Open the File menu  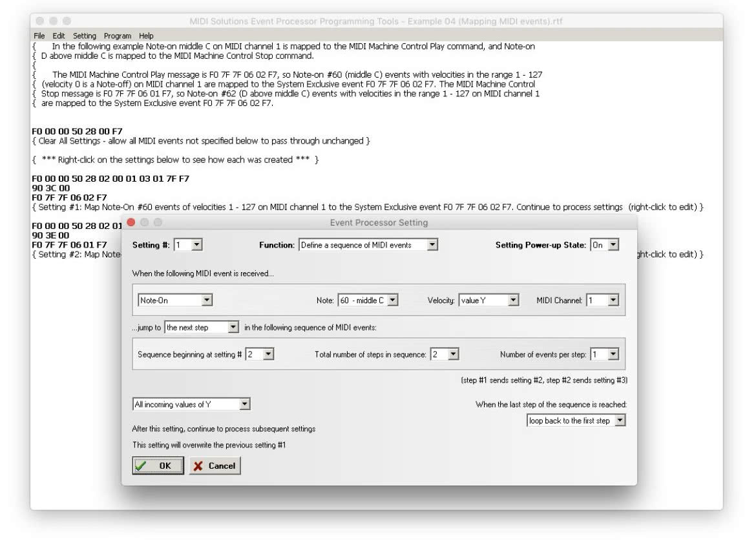point(39,36)
